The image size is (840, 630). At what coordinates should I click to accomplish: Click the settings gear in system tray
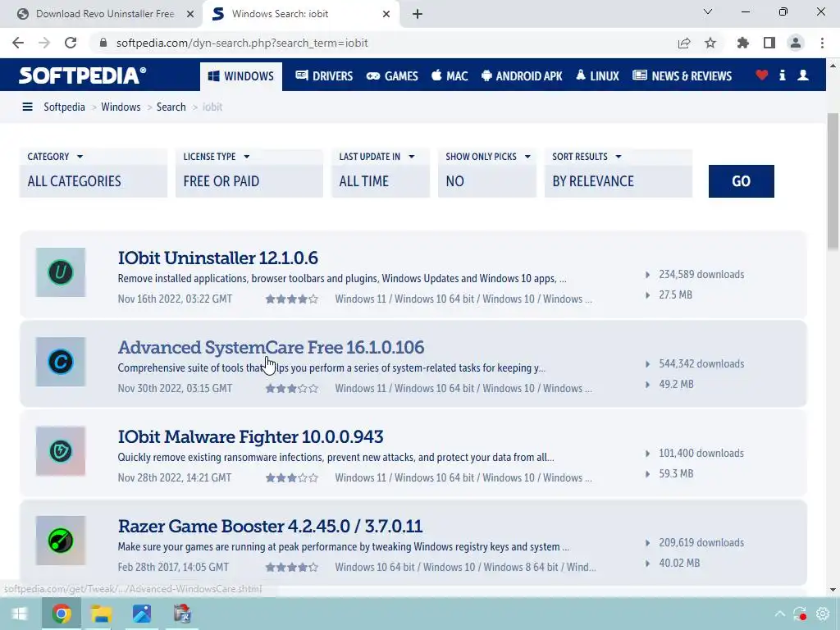tap(823, 614)
